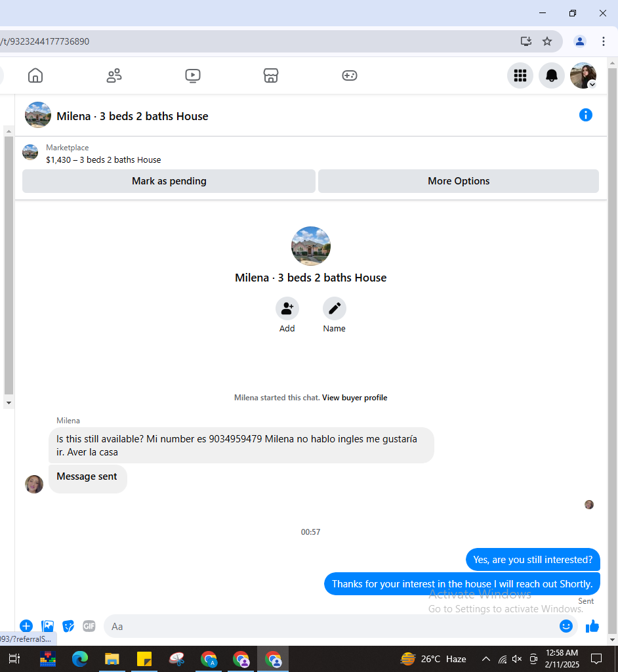618x672 pixels.
Task: Open the Notifications bell
Action: pyautogui.click(x=552, y=75)
